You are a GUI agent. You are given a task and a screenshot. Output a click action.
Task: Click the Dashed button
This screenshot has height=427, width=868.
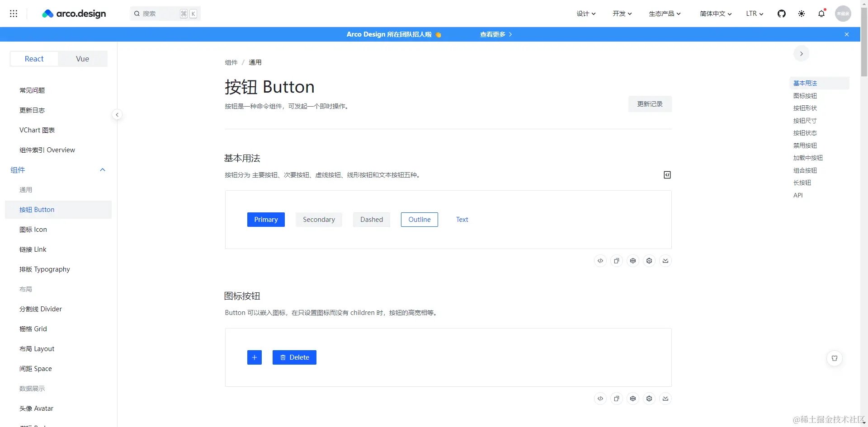tap(372, 220)
